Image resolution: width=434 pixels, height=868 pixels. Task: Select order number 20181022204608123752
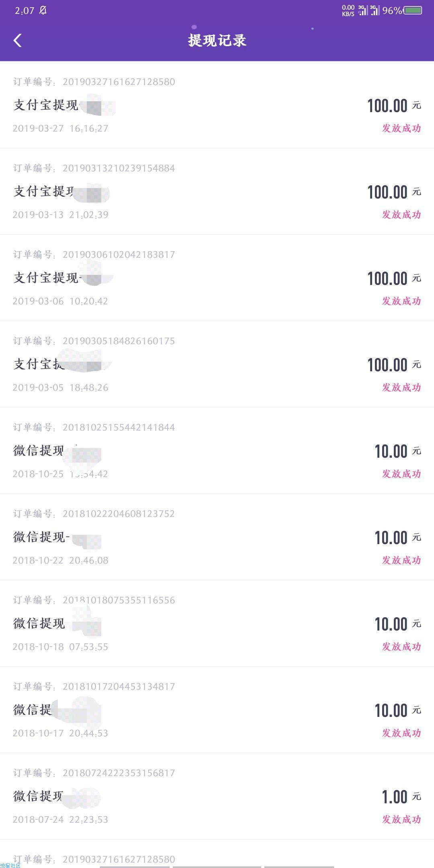pos(119,514)
